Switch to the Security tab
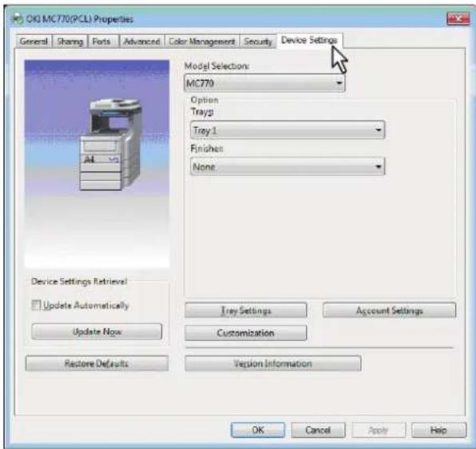The image size is (476, 449). coord(258,42)
